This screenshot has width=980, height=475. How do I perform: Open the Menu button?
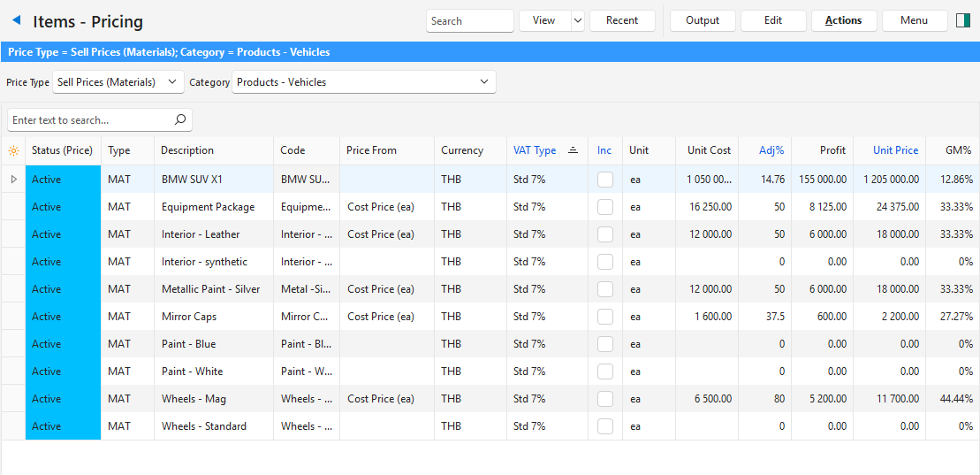pos(914,20)
